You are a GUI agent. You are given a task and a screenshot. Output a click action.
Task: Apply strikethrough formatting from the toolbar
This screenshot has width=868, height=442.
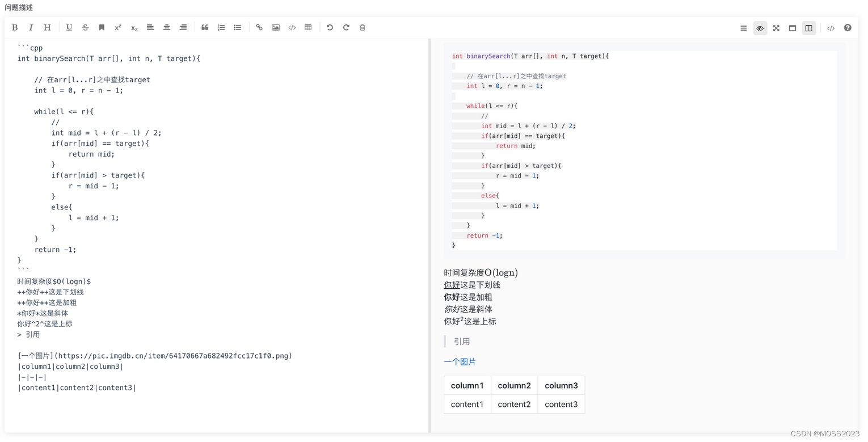click(x=85, y=27)
